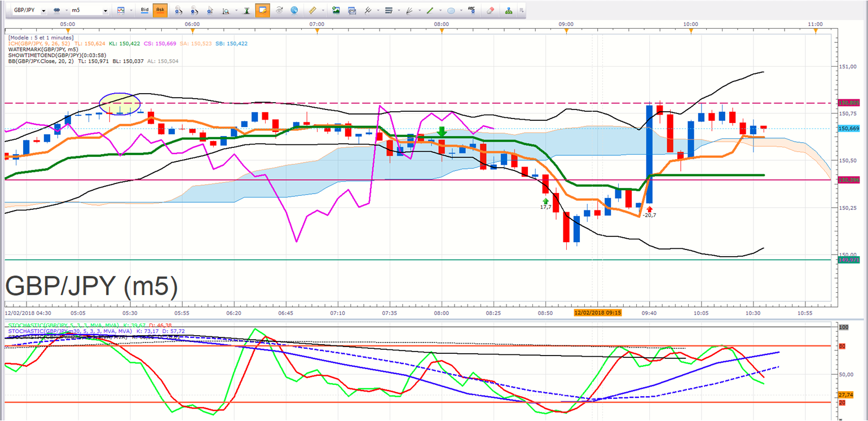Click the [Modele : 5 et 1 minutes] label
The width and height of the screenshot is (868, 421).
click(x=41, y=38)
